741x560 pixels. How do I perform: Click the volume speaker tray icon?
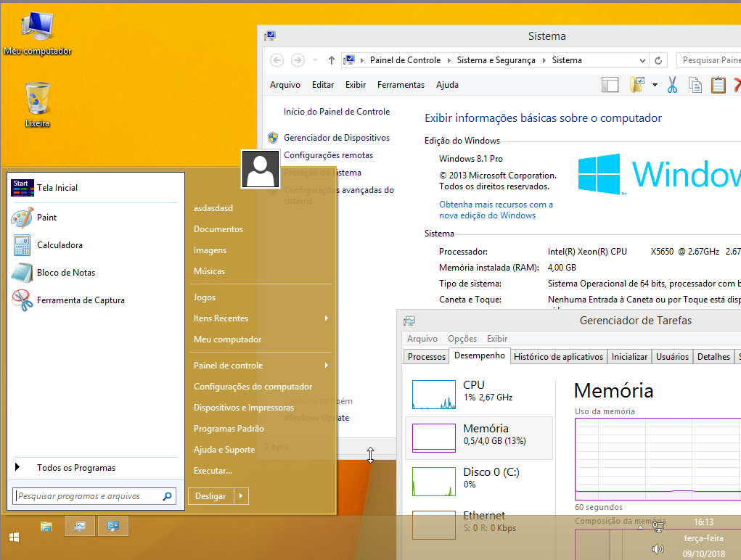coord(658,549)
